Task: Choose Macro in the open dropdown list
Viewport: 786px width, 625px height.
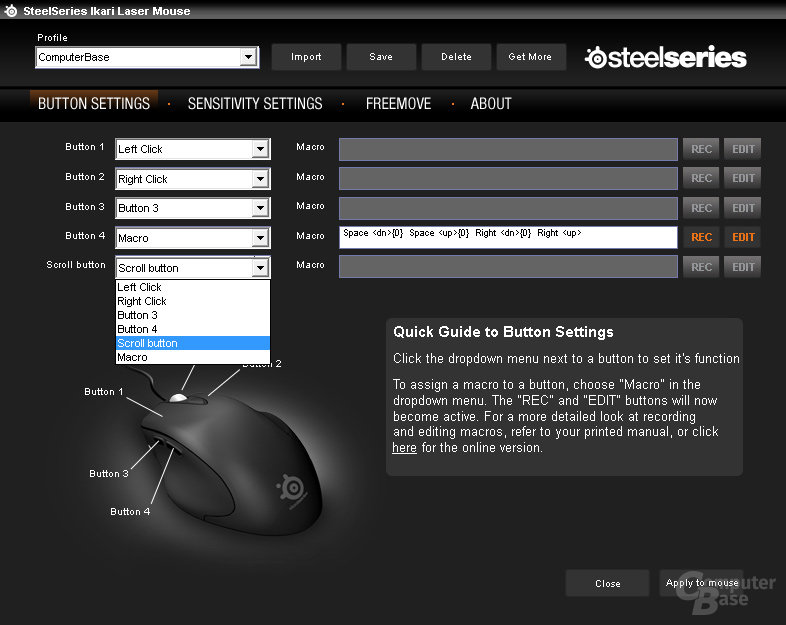Action: [x=193, y=357]
